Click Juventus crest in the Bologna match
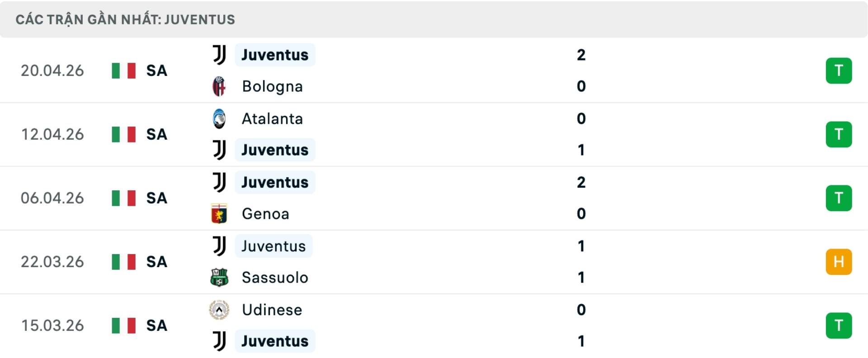 pyautogui.click(x=219, y=55)
